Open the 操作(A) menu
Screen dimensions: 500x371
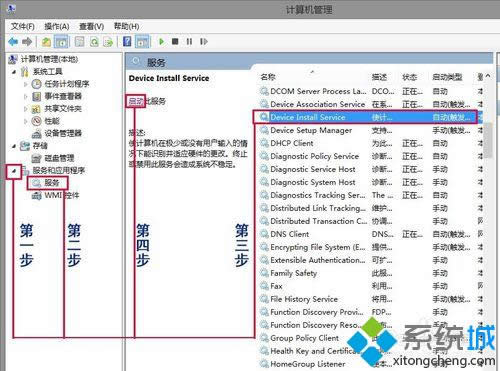click(x=57, y=26)
